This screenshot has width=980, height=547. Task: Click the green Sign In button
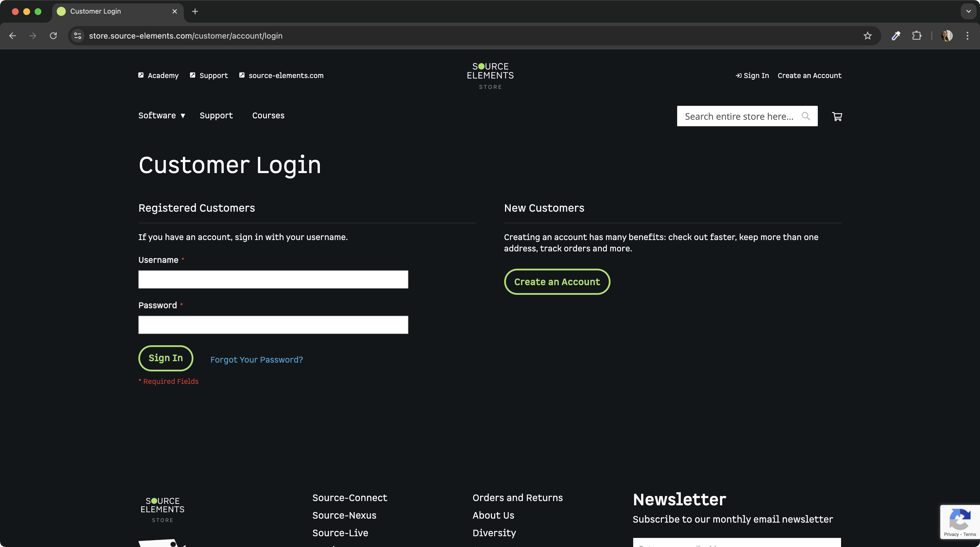[x=166, y=358]
